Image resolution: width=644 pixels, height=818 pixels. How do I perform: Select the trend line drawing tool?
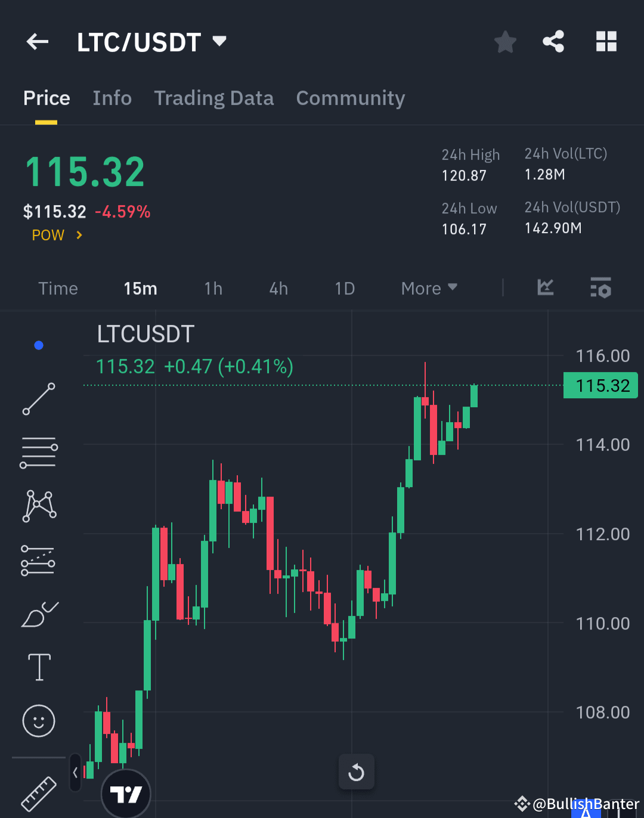tap(39, 398)
